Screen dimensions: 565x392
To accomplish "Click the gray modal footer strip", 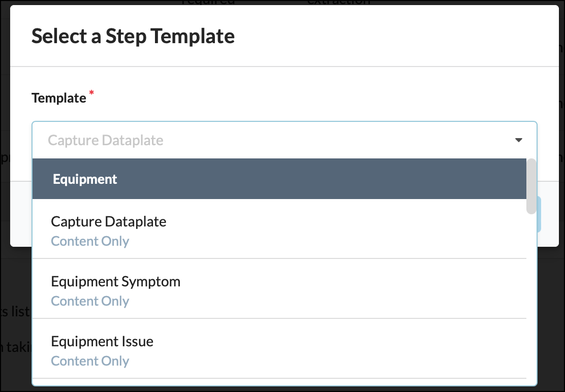I will pyautogui.click(x=548, y=214).
